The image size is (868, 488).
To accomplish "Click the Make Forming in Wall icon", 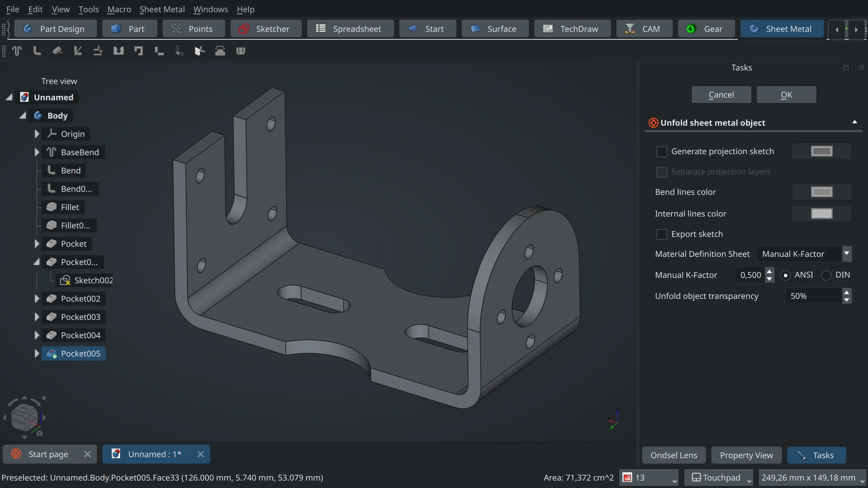I will [x=220, y=51].
